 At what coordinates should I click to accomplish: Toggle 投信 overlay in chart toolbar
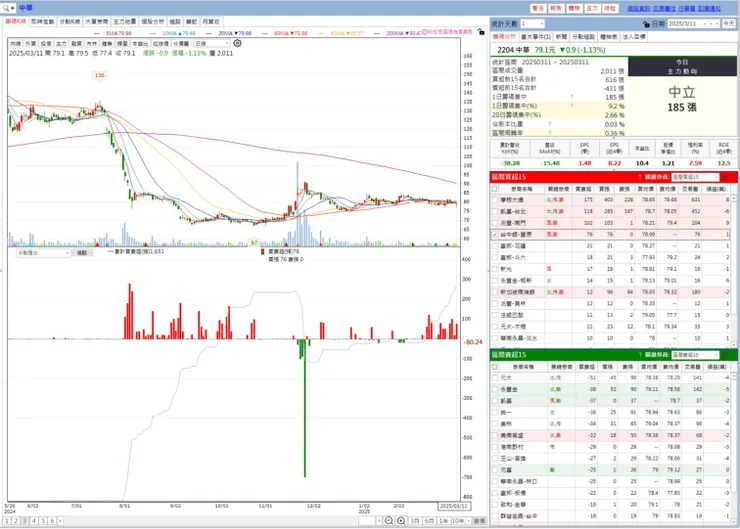[46, 43]
